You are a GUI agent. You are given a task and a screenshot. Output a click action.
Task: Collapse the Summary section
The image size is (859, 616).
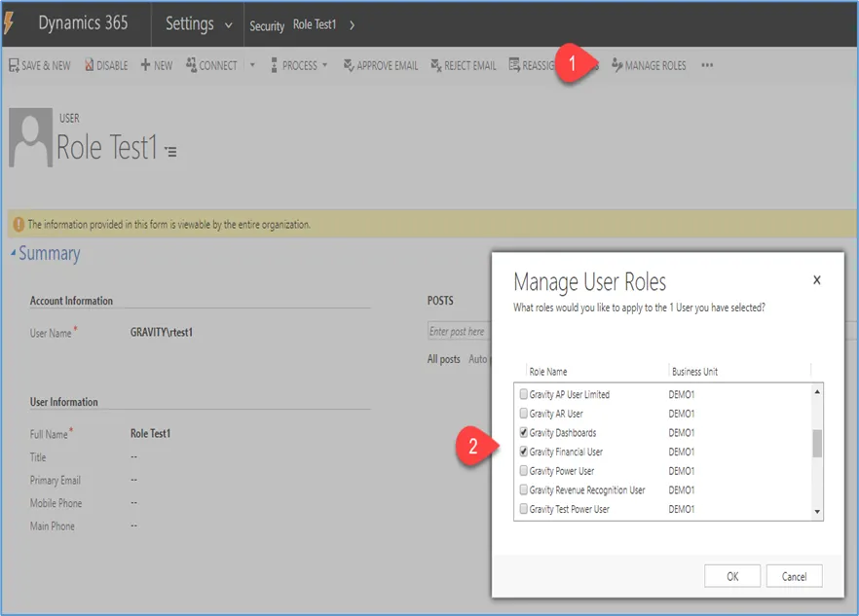click(x=14, y=253)
